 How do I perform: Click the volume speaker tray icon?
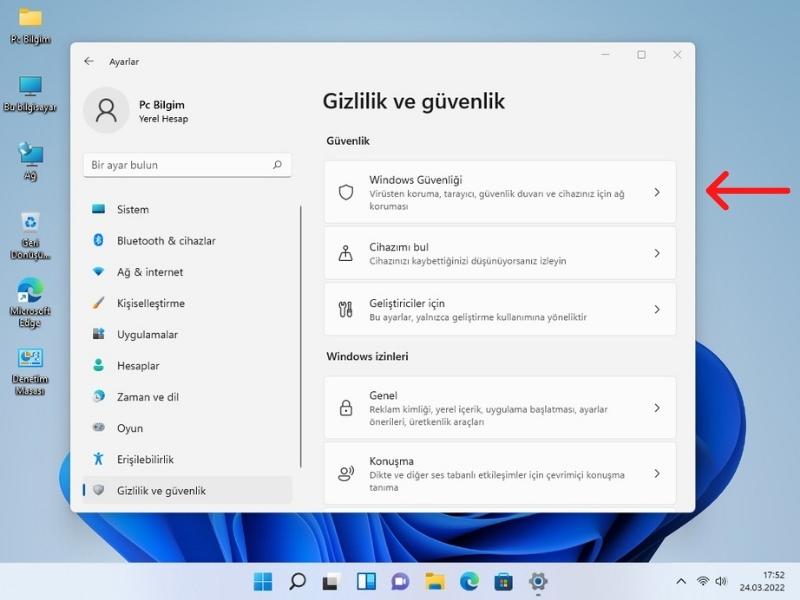721,581
